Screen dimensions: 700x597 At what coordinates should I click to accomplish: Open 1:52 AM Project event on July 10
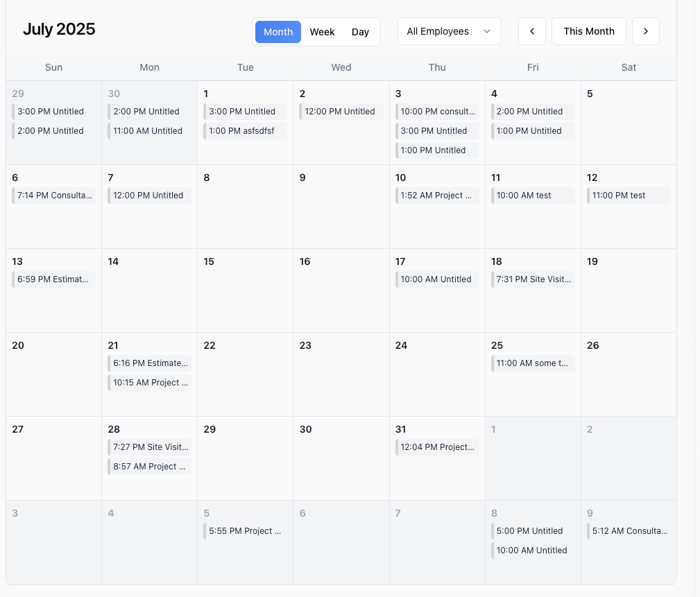[437, 196]
